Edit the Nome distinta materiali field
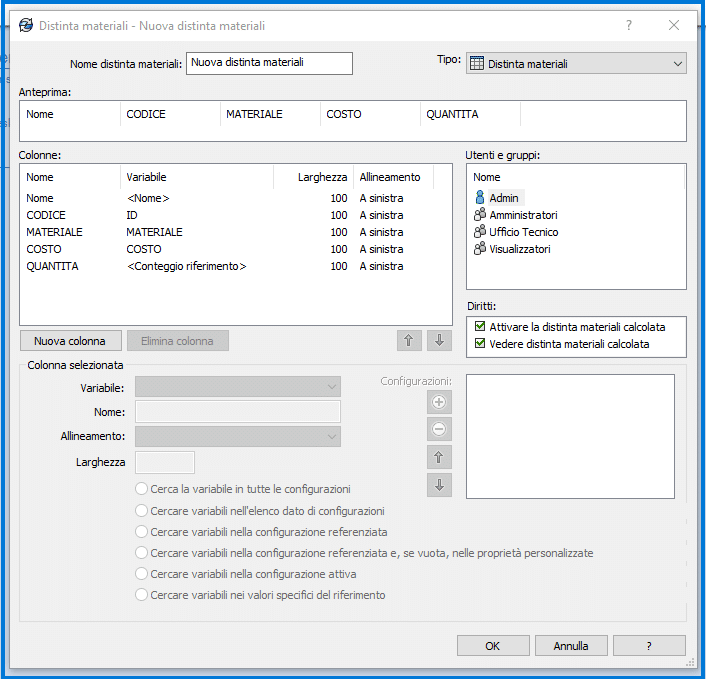The width and height of the screenshot is (706, 679). (270, 63)
